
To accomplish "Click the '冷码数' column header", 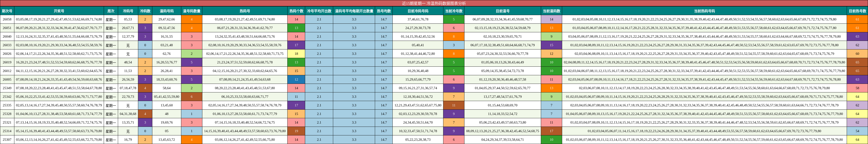I will 145,11.
